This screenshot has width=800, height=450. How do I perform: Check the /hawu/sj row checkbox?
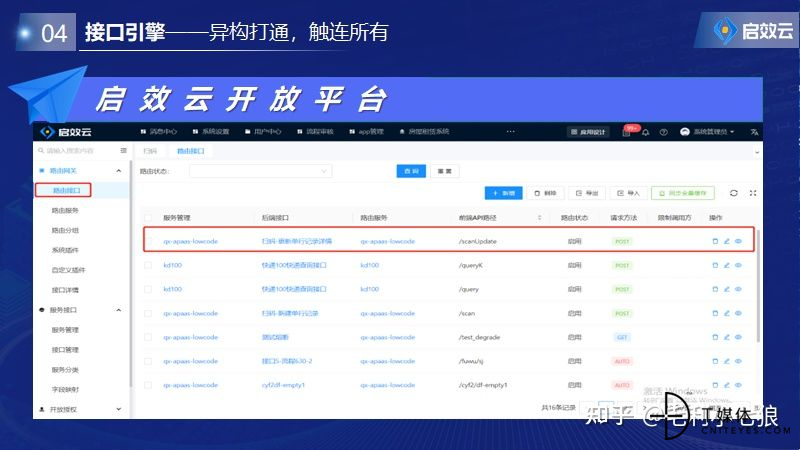click(x=148, y=361)
